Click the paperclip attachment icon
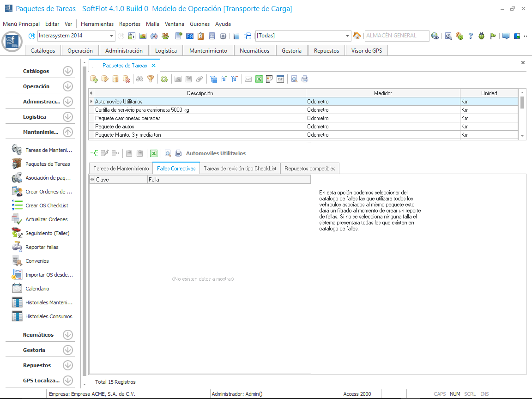Viewport: 532px width, 399px height. 199,79
